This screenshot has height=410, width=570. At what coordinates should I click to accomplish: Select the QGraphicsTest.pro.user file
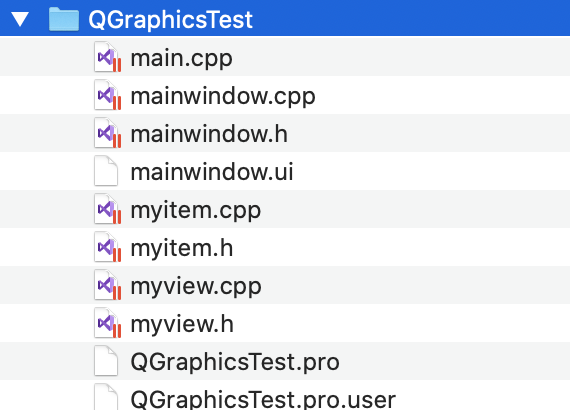263,399
